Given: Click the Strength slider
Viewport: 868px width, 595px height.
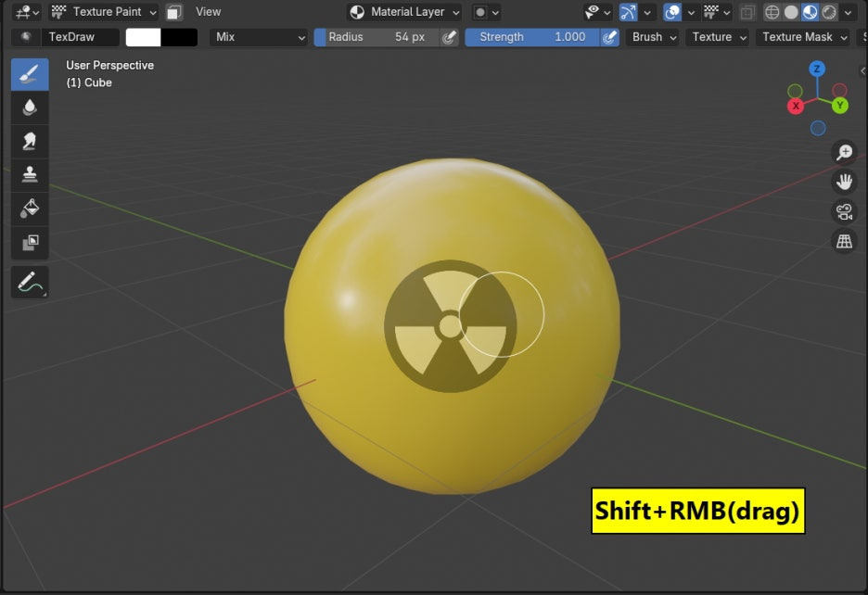Looking at the screenshot, I should coord(532,37).
